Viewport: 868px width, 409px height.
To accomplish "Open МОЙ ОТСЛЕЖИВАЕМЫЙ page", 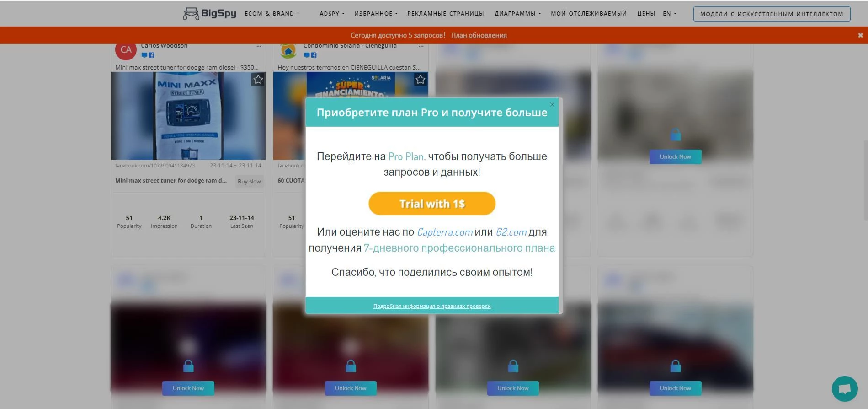I will point(589,14).
